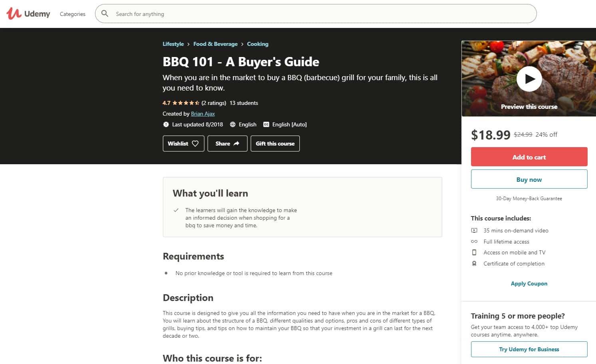
Task: Click Training 5 or more people heading
Action: point(518,316)
